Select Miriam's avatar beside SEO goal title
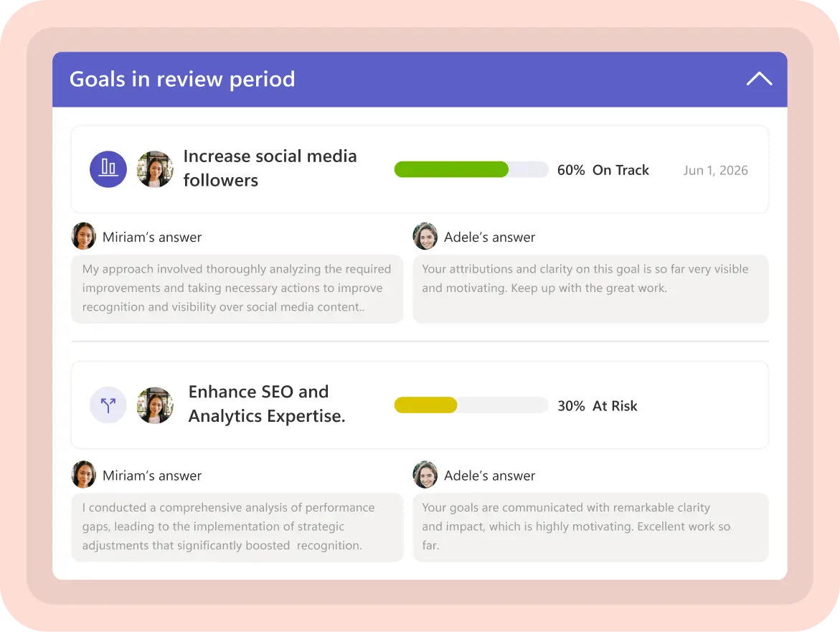The height and width of the screenshot is (632, 840). click(154, 405)
